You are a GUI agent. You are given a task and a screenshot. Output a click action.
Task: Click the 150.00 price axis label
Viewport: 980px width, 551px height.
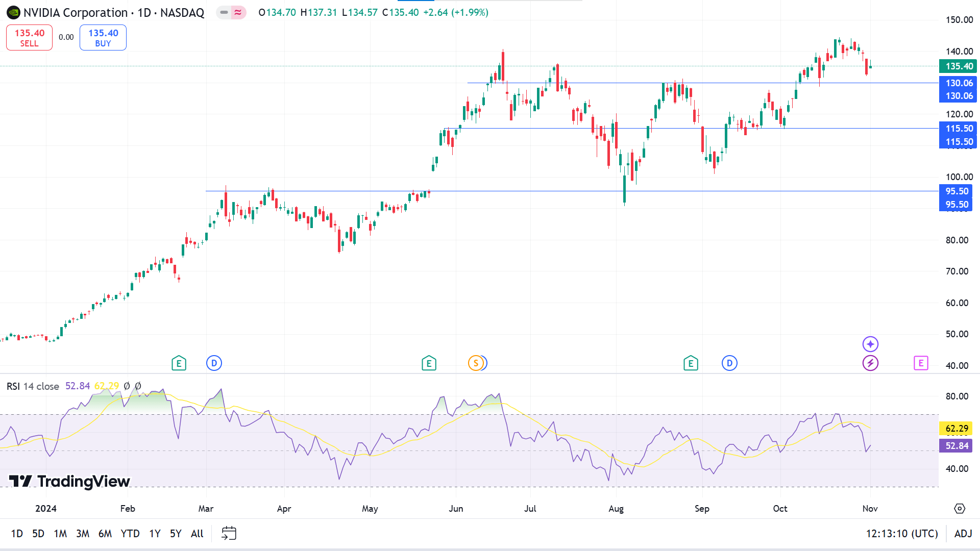960,20
